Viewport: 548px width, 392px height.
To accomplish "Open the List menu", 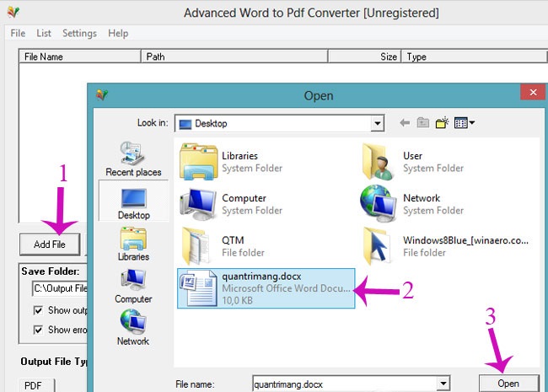I will pos(44,33).
